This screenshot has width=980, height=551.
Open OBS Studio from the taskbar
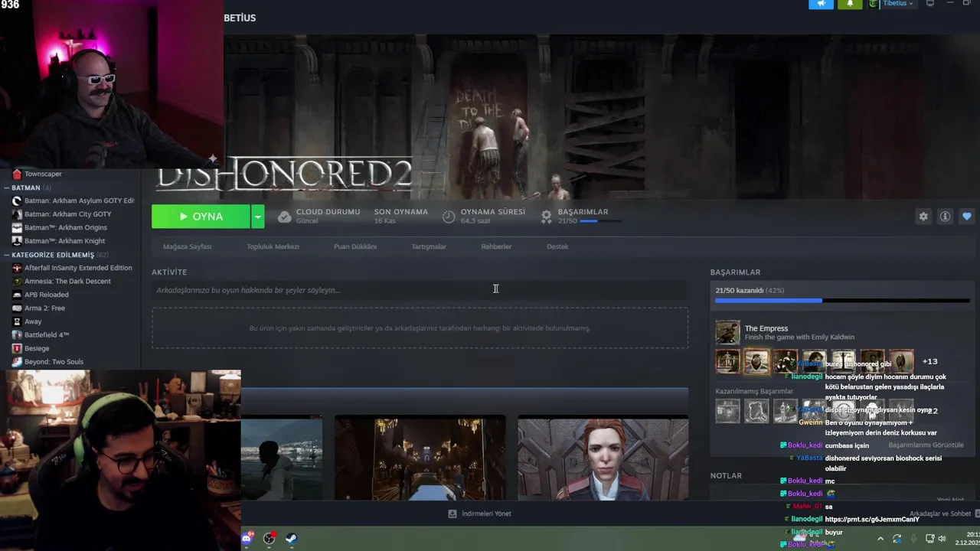[269, 538]
